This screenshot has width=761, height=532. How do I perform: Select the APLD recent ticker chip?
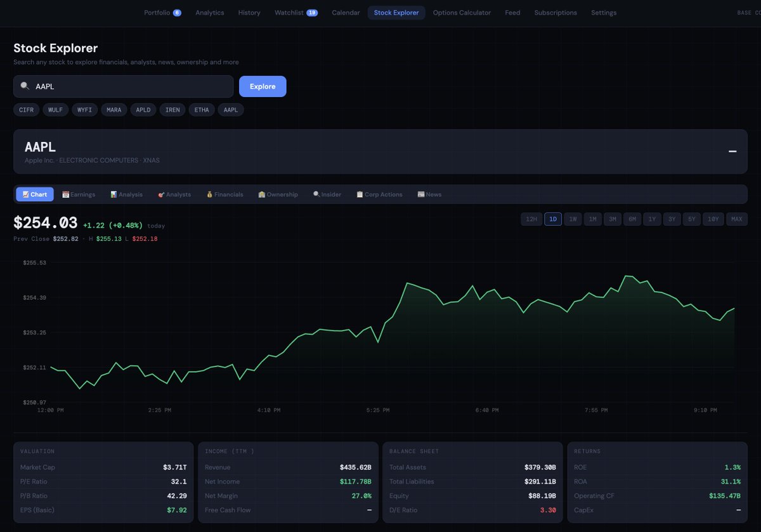143,110
